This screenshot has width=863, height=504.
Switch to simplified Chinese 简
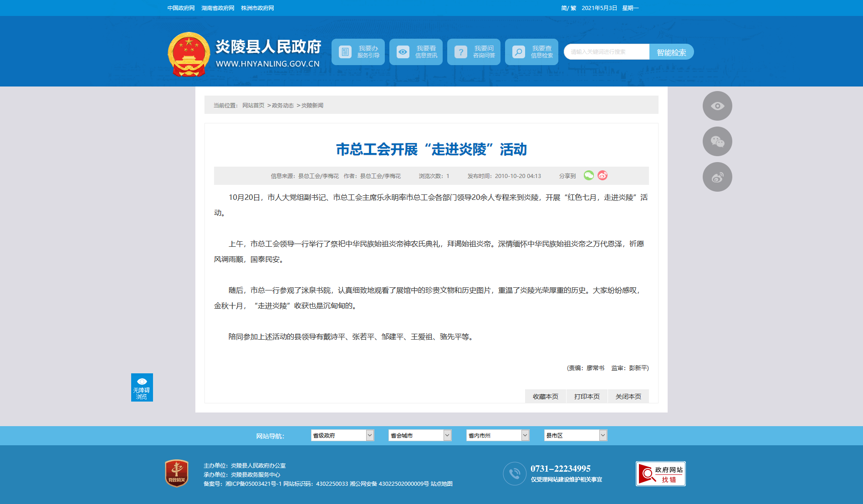(x=564, y=8)
